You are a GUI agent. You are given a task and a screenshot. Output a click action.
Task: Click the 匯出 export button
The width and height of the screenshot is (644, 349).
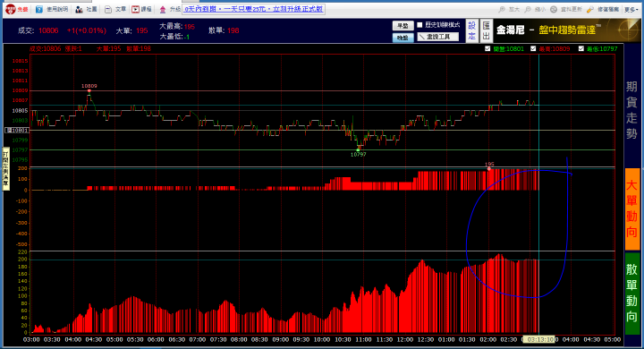pyautogui.click(x=487, y=30)
